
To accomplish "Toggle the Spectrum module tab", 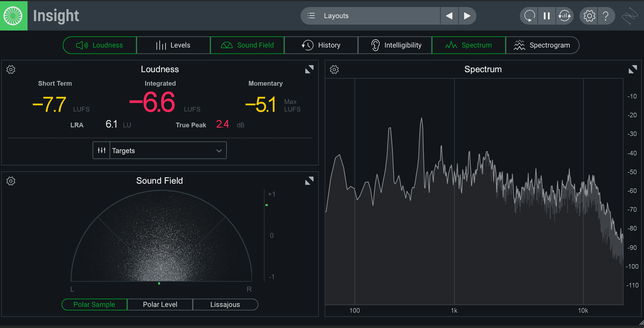I will (x=469, y=45).
